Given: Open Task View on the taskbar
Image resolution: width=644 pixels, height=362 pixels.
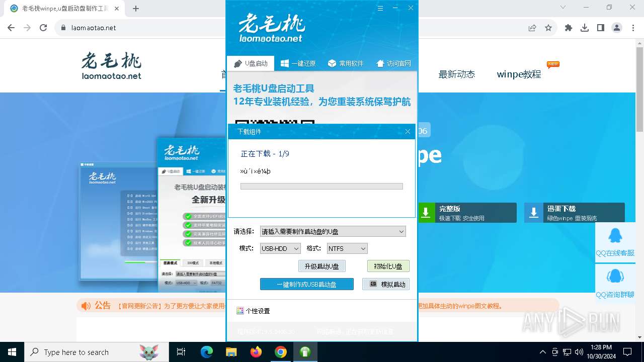Looking at the screenshot, I should pos(181,352).
